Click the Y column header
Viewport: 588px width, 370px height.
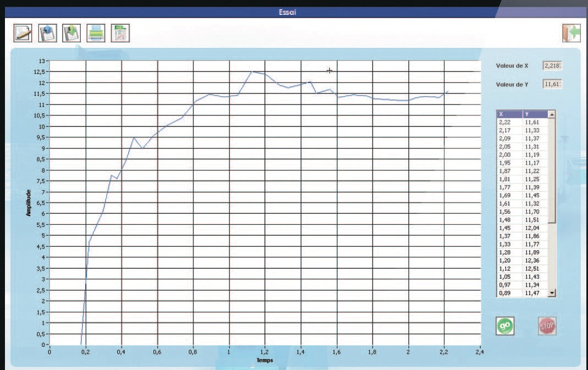coord(535,114)
